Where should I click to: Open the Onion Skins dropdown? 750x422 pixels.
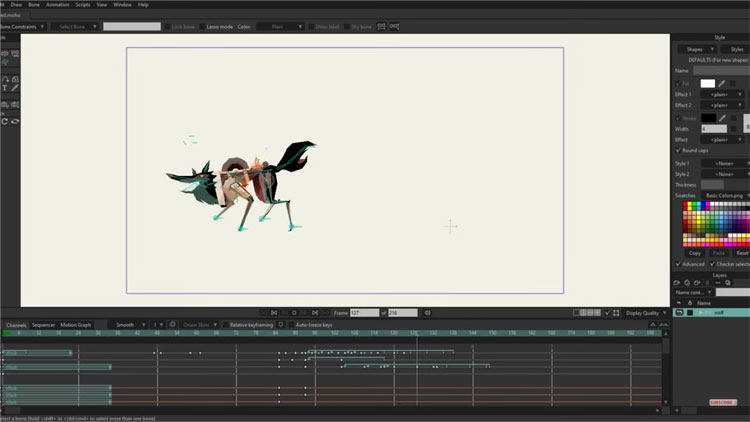tap(199, 325)
